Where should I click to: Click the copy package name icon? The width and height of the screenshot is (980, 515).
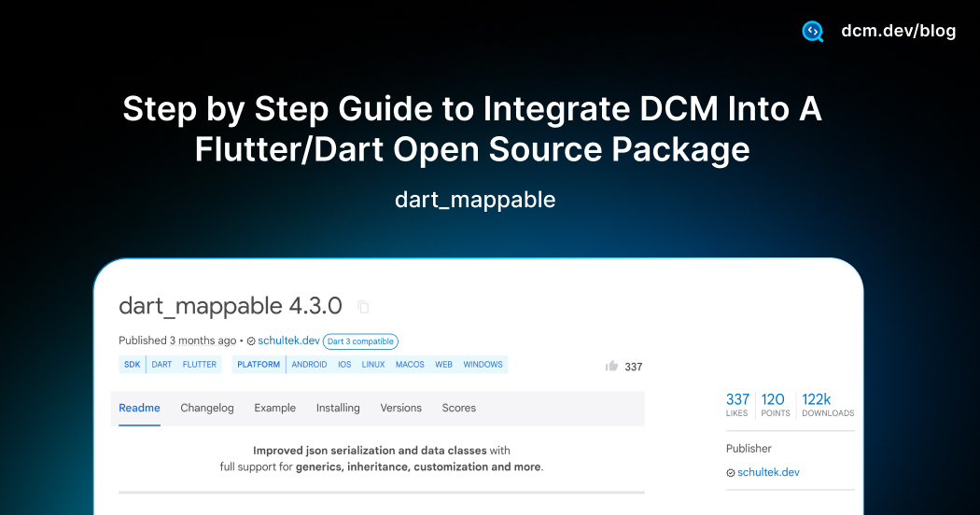(363, 307)
